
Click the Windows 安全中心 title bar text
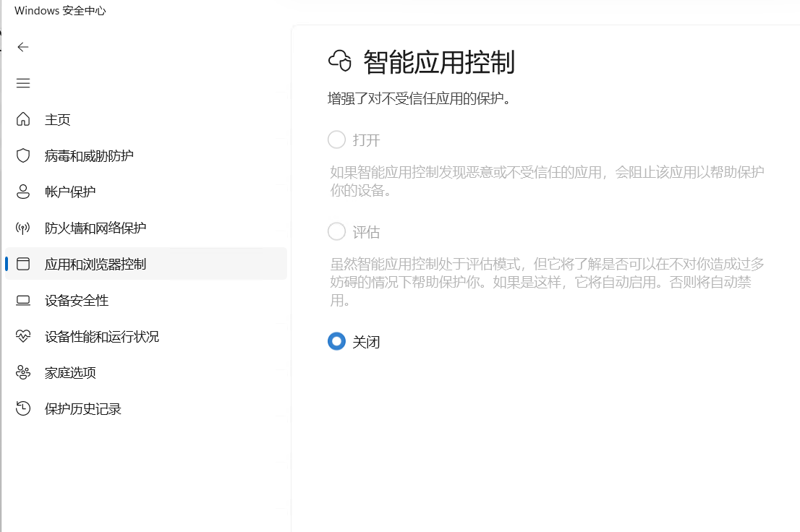[x=61, y=10]
